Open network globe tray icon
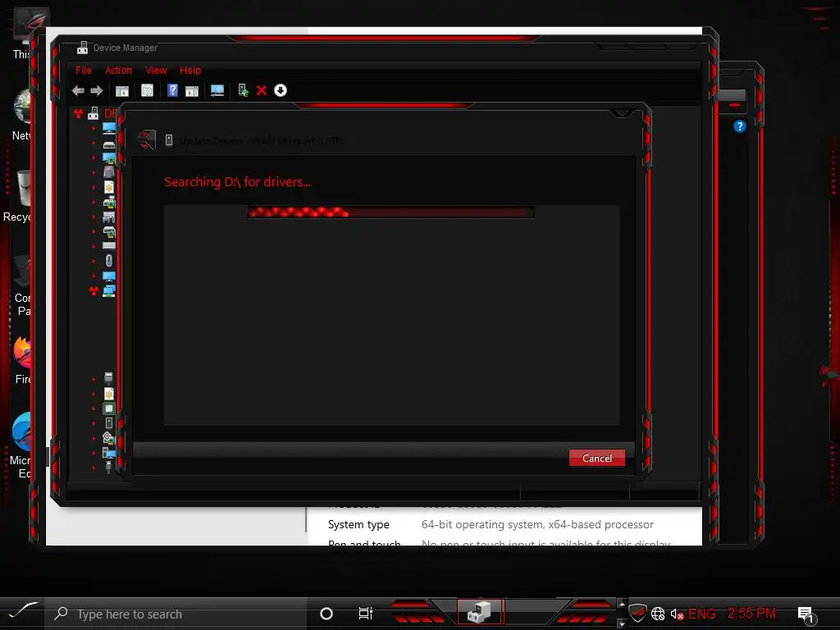The height and width of the screenshot is (630, 840). pyautogui.click(x=658, y=614)
